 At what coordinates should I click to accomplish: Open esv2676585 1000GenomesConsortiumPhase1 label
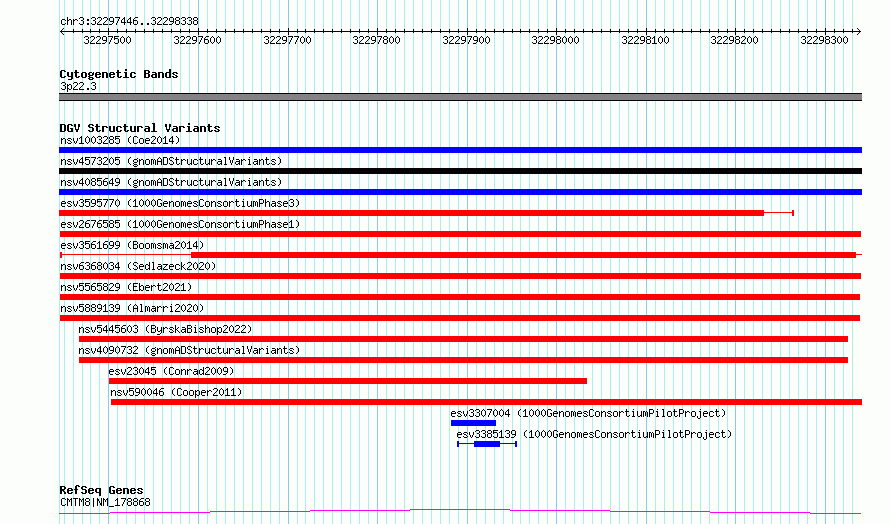180,224
